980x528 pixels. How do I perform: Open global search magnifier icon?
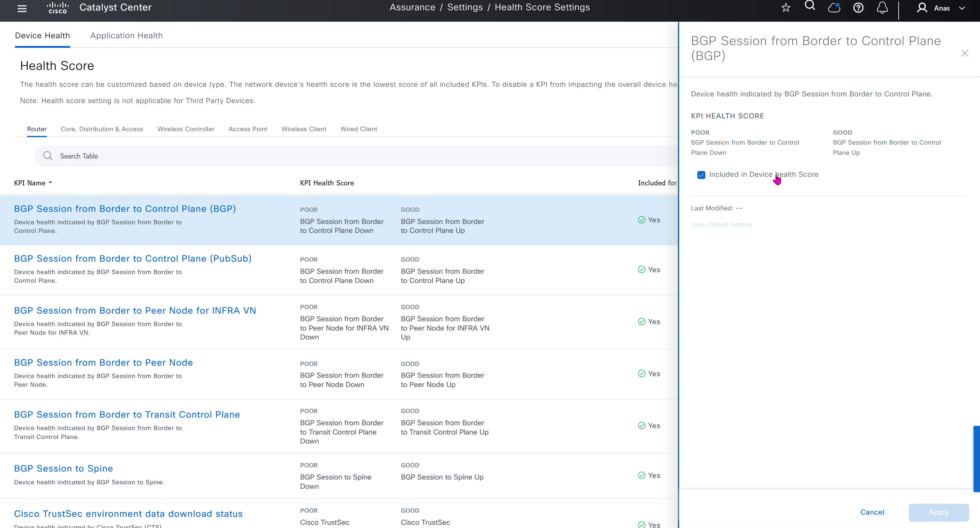pyautogui.click(x=810, y=6)
